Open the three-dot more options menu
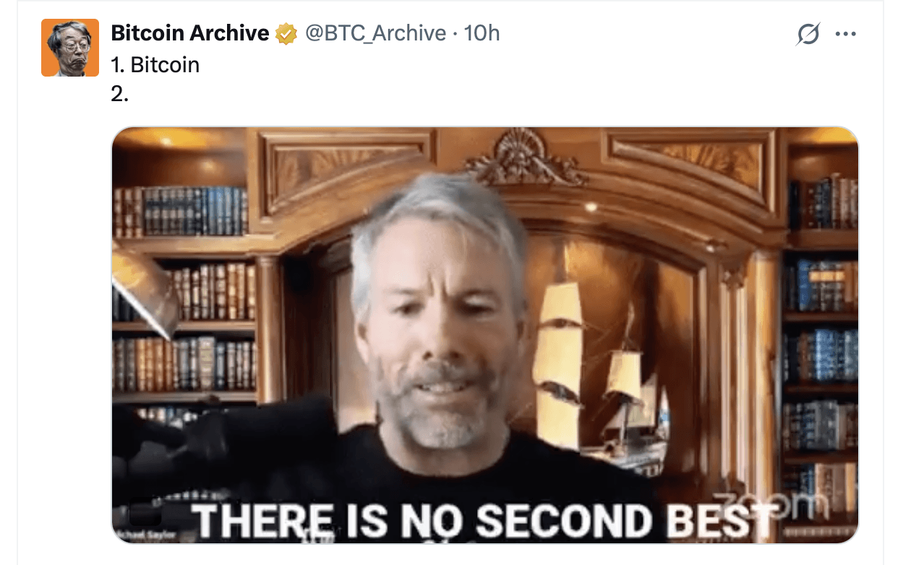Viewport: 924px width, 565px height. [x=845, y=34]
